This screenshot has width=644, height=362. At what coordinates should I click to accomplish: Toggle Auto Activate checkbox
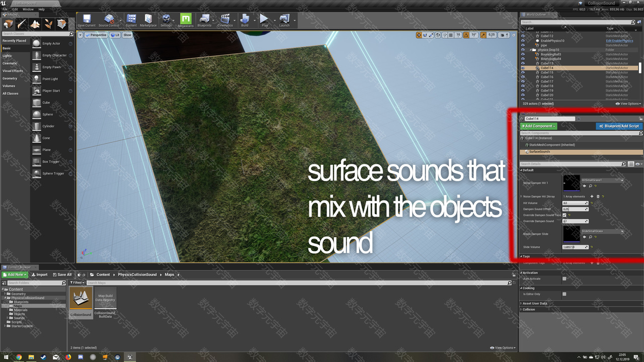point(565,279)
